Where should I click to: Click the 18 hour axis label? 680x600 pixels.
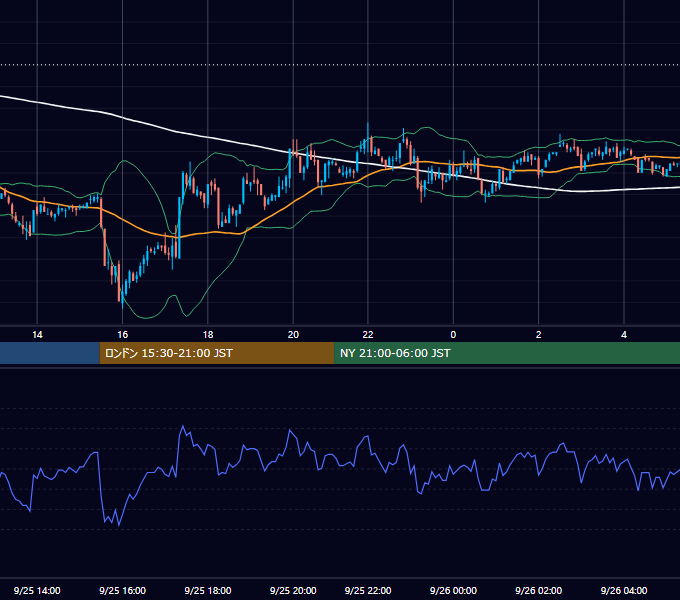coord(208,335)
